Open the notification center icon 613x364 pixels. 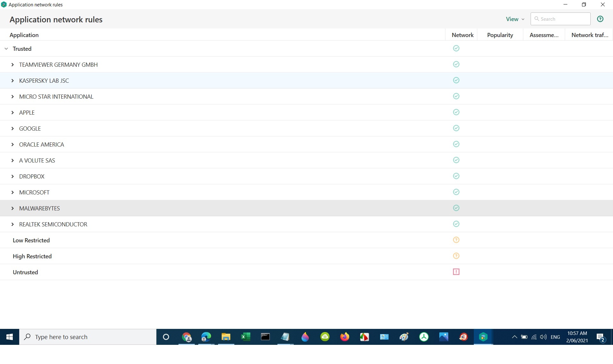coord(601,337)
